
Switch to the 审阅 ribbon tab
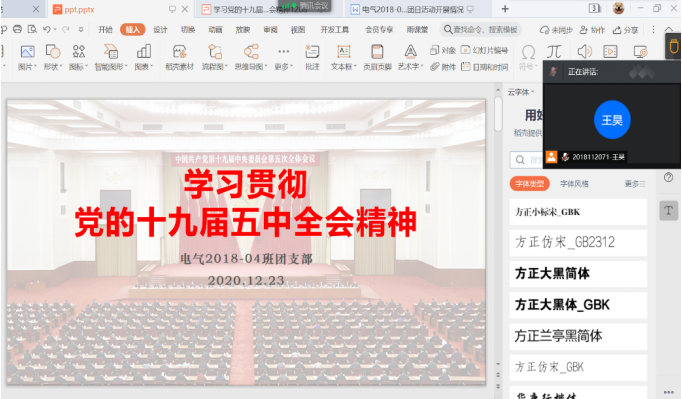271,30
